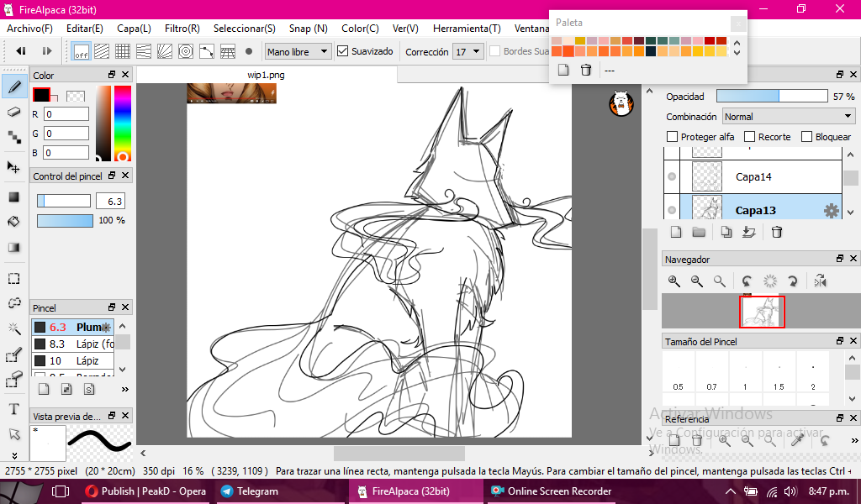
Task: Click the Navegador canvas preview thumbnail
Action: pos(762,312)
